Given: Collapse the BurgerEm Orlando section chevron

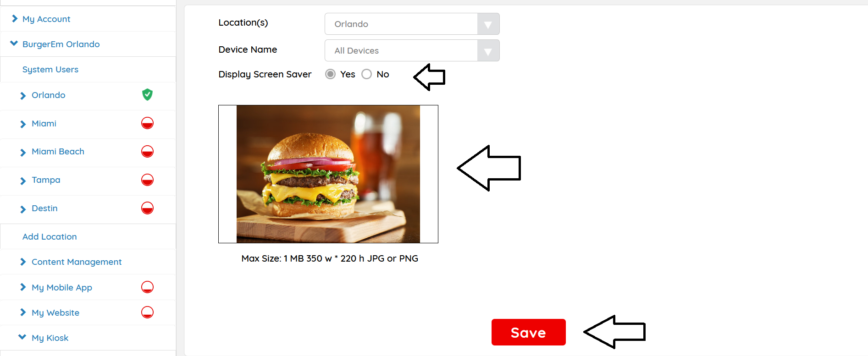Looking at the screenshot, I should click(x=14, y=44).
